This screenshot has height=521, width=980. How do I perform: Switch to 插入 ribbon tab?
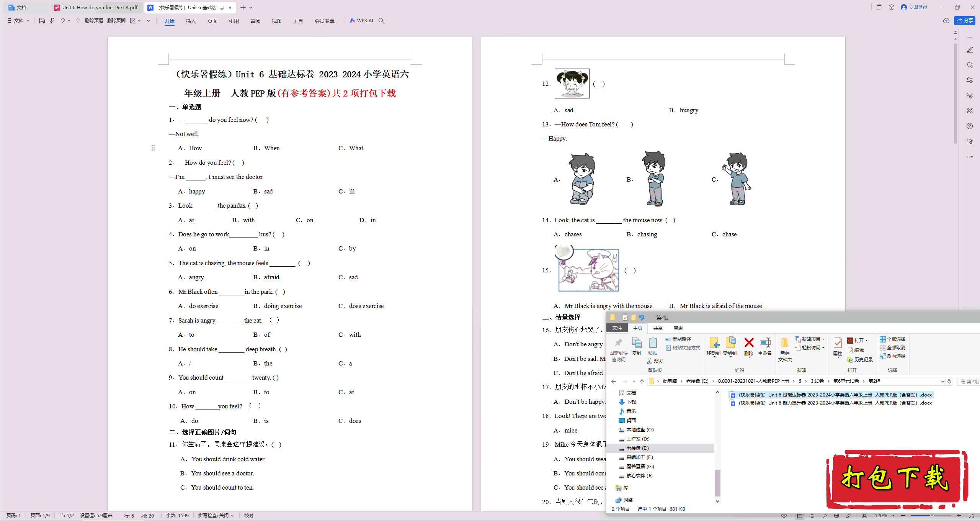click(x=191, y=21)
